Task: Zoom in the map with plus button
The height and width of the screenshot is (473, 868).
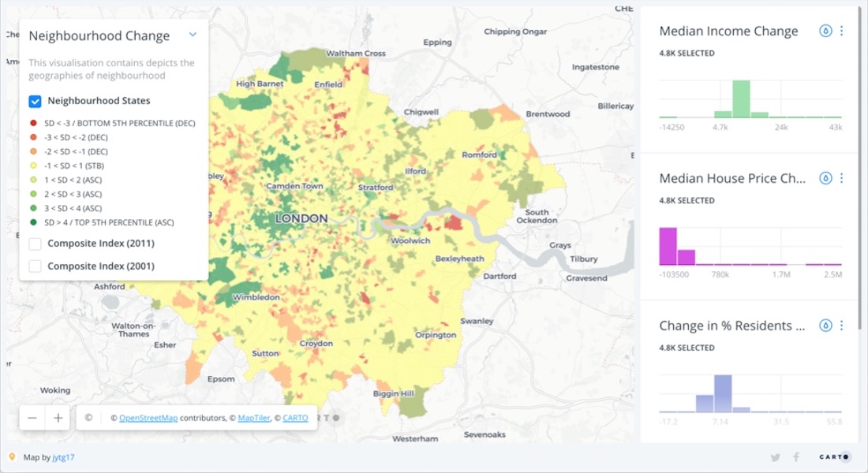Action: [58, 418]
